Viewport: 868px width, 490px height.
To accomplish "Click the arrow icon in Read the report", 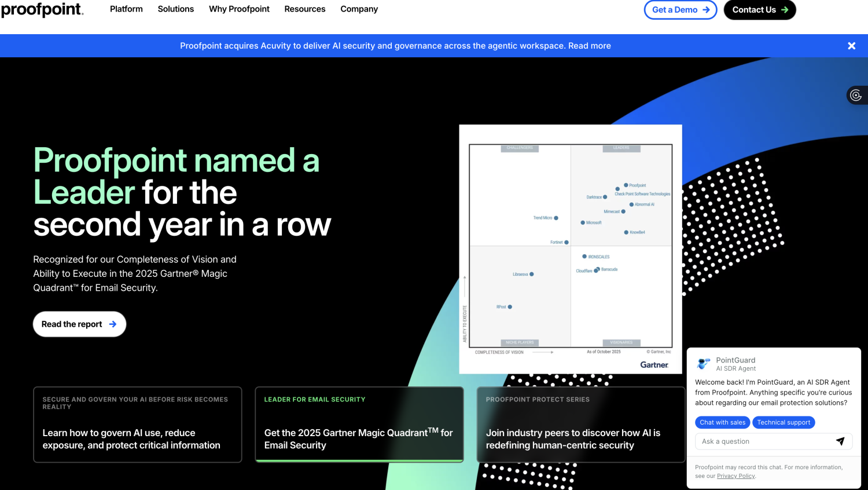I will click(113, 324).
